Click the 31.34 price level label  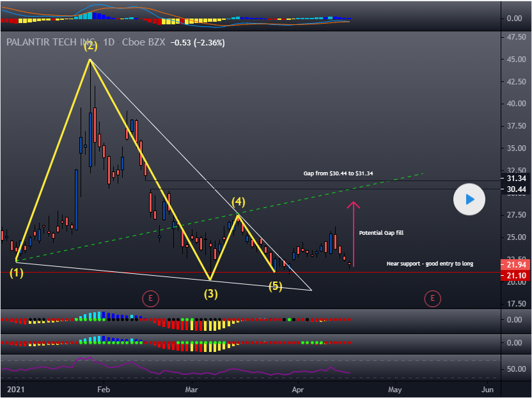(x=515, y=179)
